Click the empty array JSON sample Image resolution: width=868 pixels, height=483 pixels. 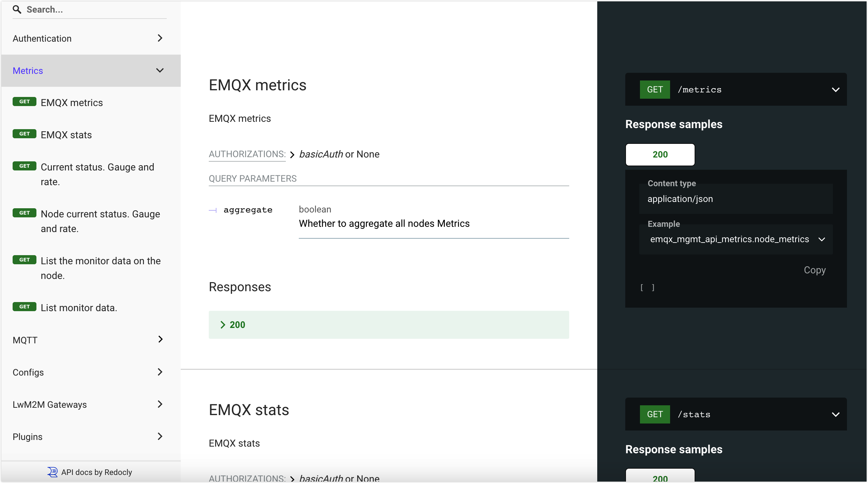[x=647, y=287]
